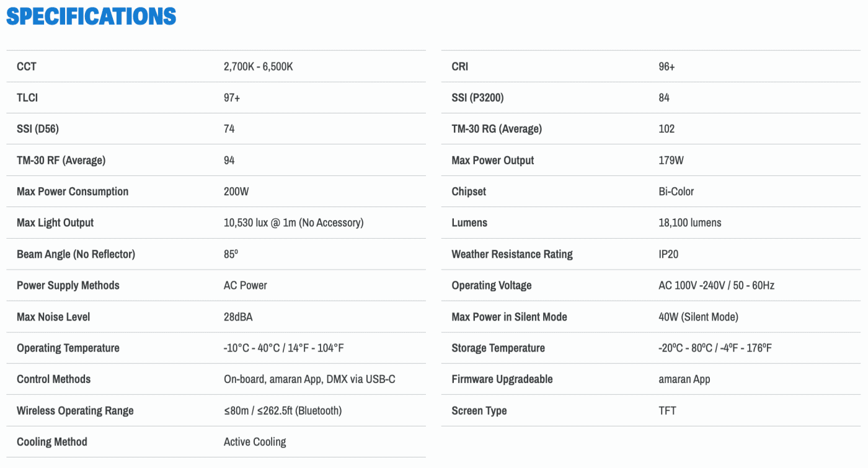Click the SSI (D56) label

click(38, 129)
